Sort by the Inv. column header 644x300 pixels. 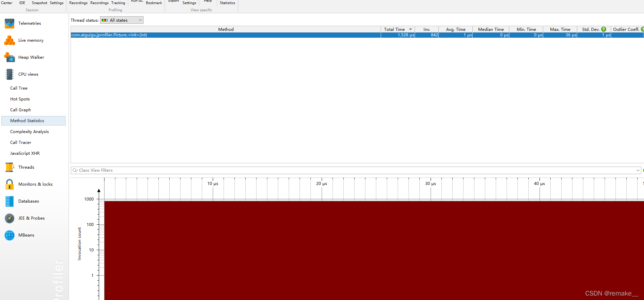(x=427, y=30)
